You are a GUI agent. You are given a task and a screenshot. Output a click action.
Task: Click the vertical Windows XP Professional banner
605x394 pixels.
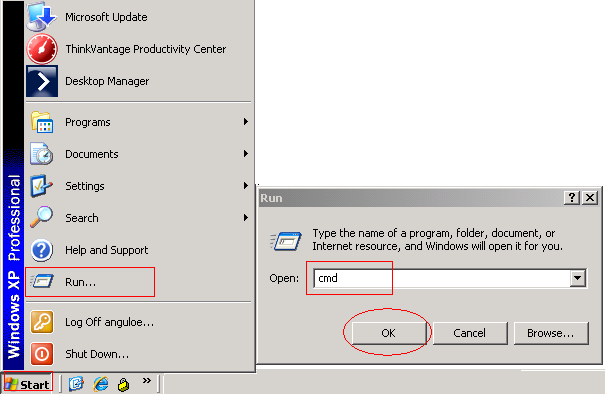(14, 185)
